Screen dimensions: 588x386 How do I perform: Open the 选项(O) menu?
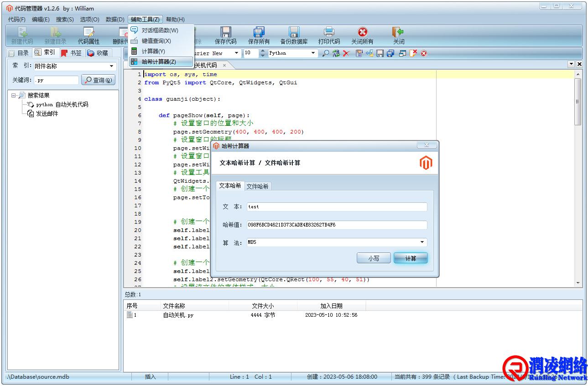pos(89,19)
